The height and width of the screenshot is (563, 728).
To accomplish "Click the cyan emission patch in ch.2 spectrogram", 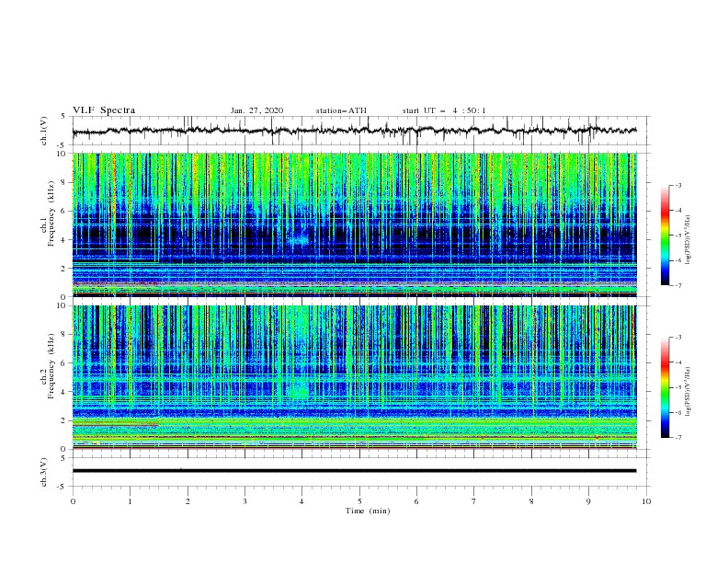I will [x=298, y=388].
